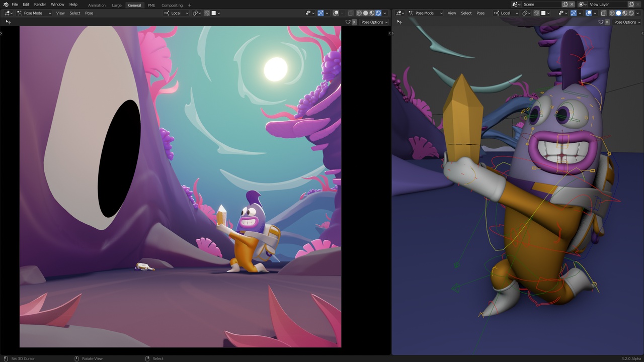The width and height of the screenshot is (644, 362).
Task: Select wireframe shading in left viewport
Action: [x=359, y=13]
